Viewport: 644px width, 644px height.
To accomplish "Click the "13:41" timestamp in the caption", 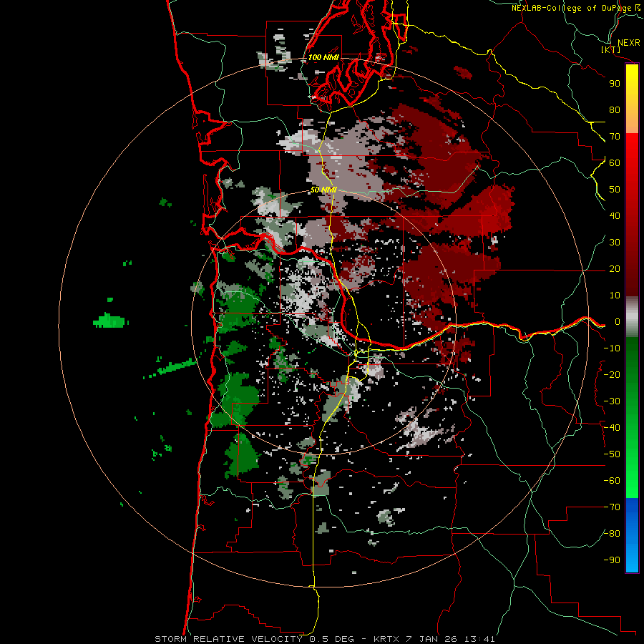I will pyautogui.click(x=479, y=639).
